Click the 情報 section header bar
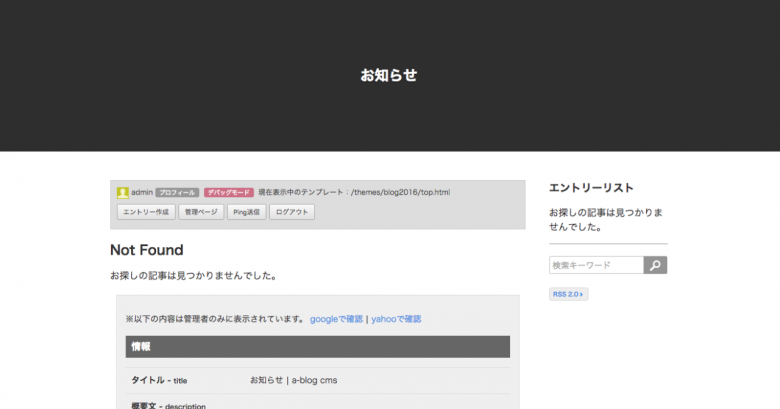Image resolution: width=780 pixels, height=409 pixels. [317, 346]
